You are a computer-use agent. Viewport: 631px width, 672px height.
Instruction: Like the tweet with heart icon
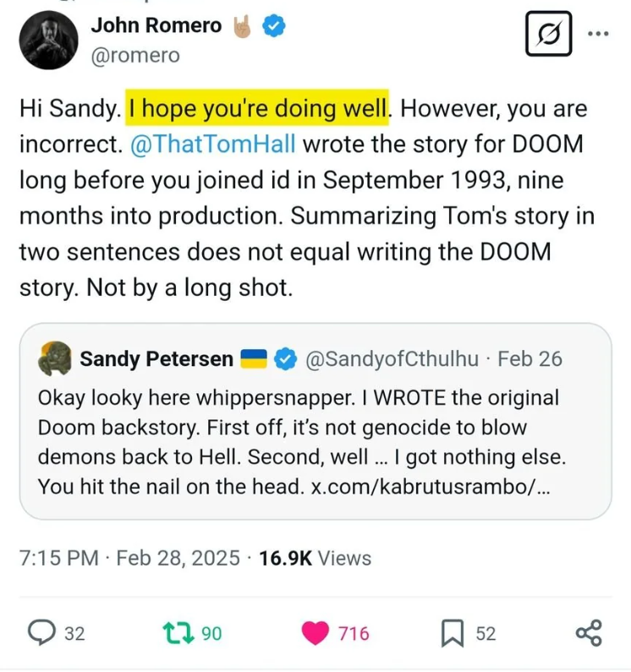[x=315, y=631]
